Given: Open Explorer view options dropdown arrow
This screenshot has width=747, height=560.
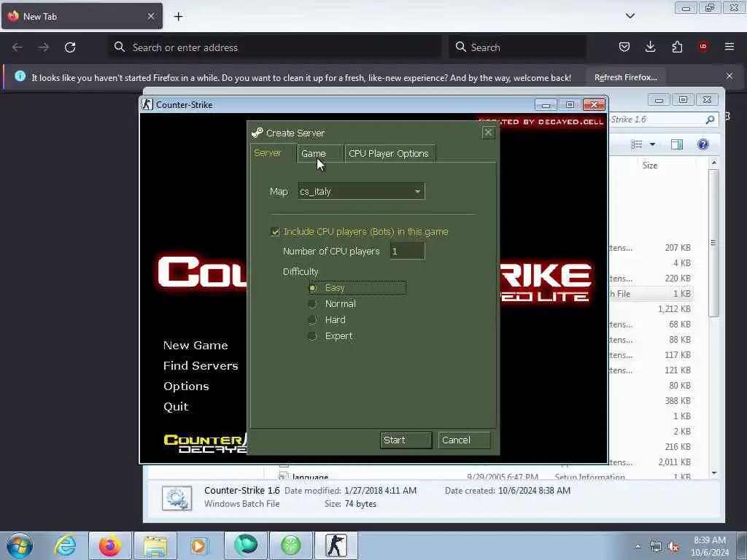Looking at the screenshot, I should (652, 144).
